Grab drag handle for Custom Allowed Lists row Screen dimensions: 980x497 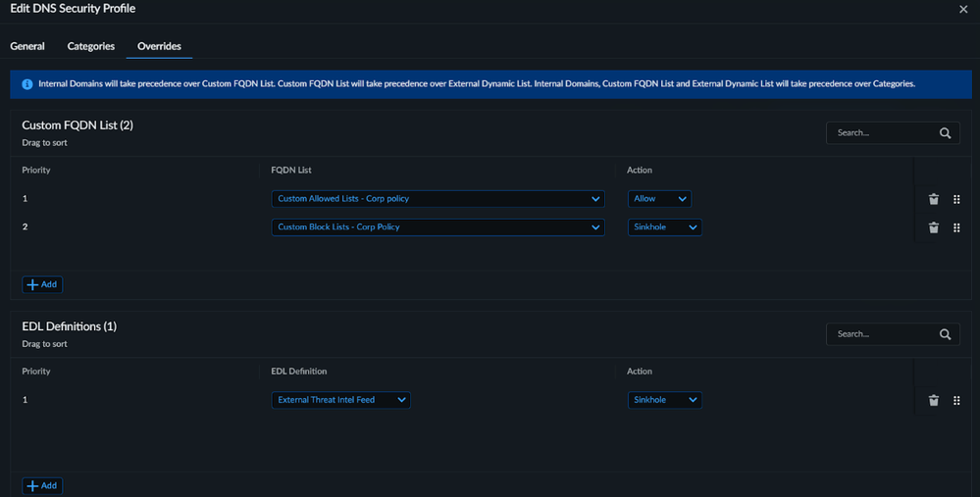click(x=956, y=199)
